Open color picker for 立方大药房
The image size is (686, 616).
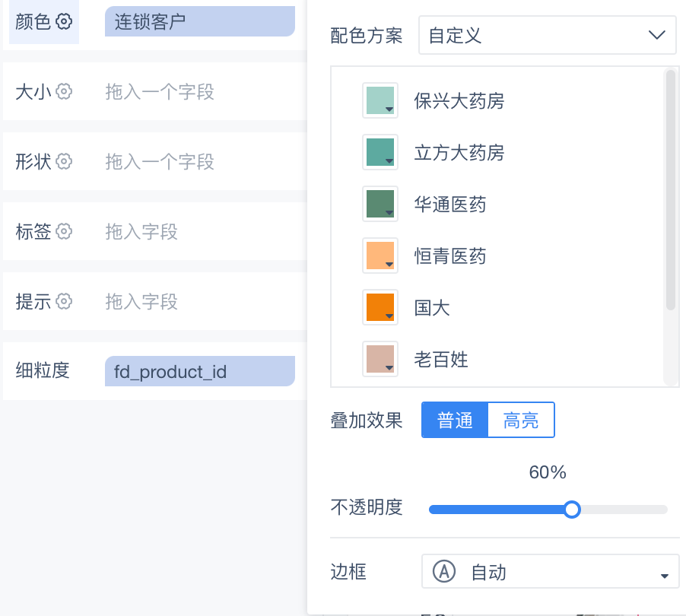(380, 152)
